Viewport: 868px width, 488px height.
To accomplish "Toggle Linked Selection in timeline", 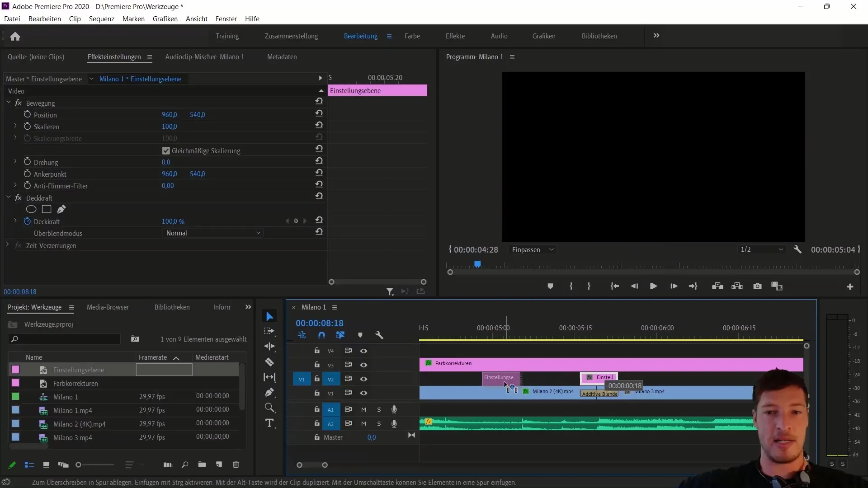I will (x=340, y=335).
